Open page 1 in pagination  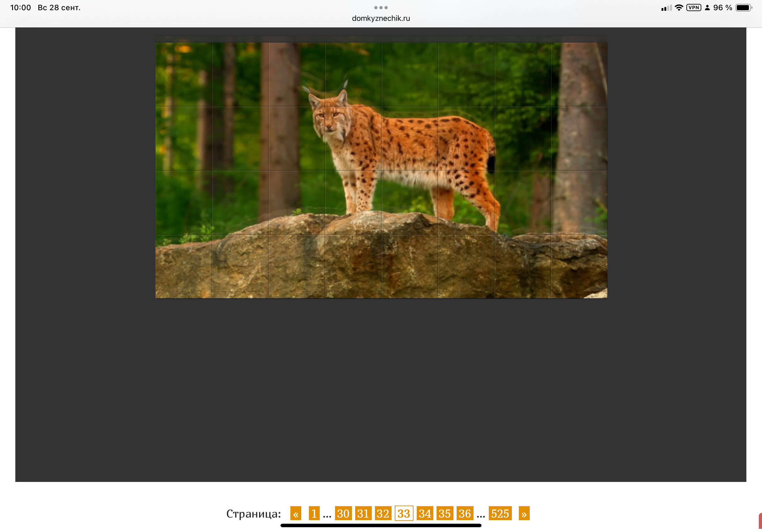[314, 514]
